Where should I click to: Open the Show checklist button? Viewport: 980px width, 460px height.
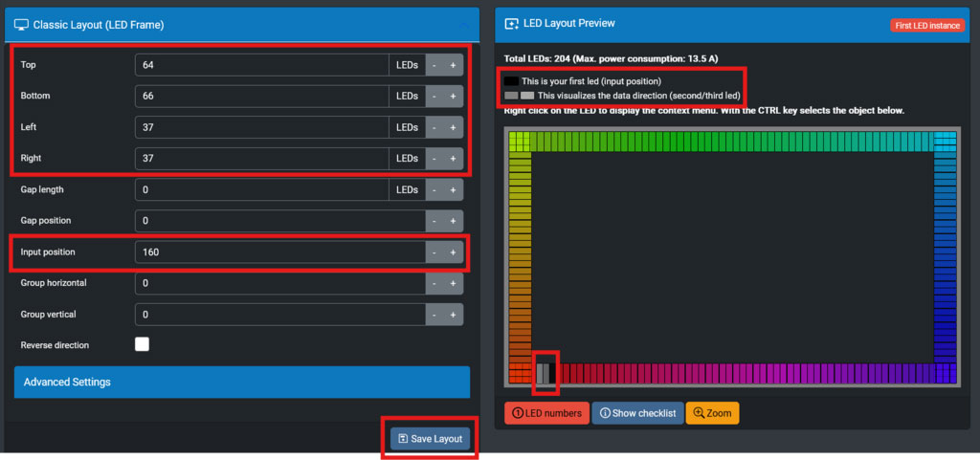click(x=637, y=413)
